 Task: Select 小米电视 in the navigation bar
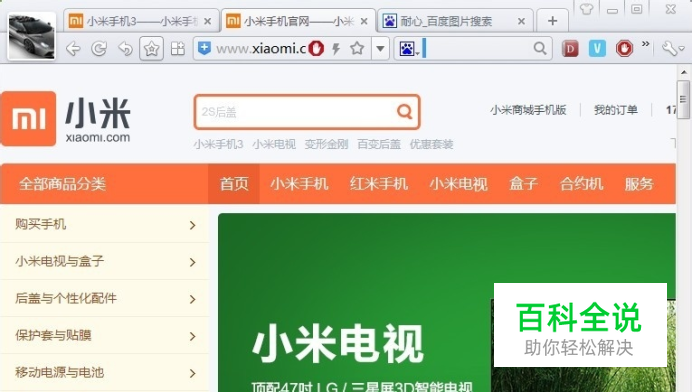459,184
